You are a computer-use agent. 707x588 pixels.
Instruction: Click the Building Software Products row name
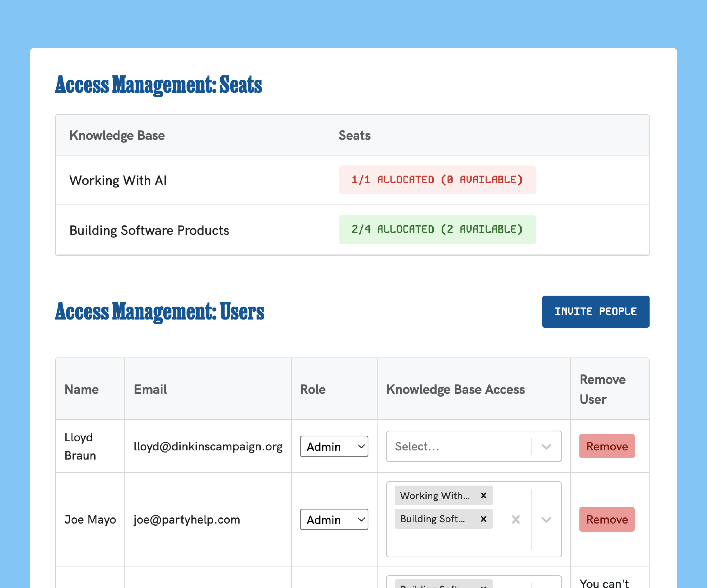149,230
